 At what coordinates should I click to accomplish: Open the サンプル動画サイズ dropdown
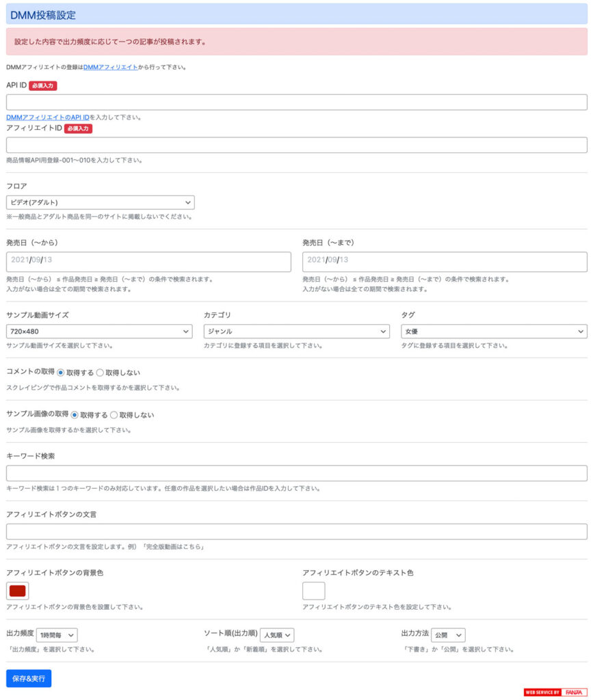99,332
